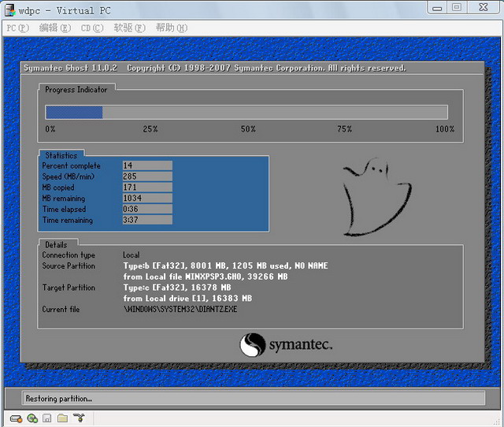
Task: Open the 帮助 (H) menu
Action: click(172, 28)
